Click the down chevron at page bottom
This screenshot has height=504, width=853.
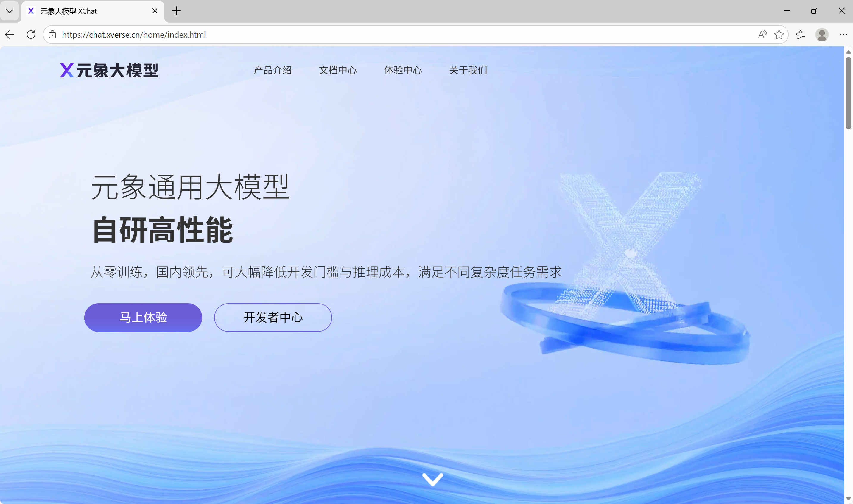pyautogui.click(x=432, y=479)
